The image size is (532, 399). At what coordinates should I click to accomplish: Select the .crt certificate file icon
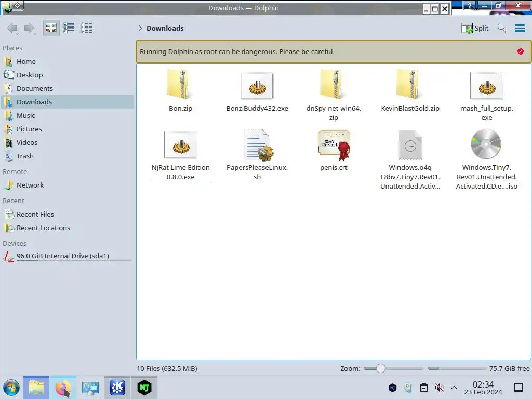[333, 145]
